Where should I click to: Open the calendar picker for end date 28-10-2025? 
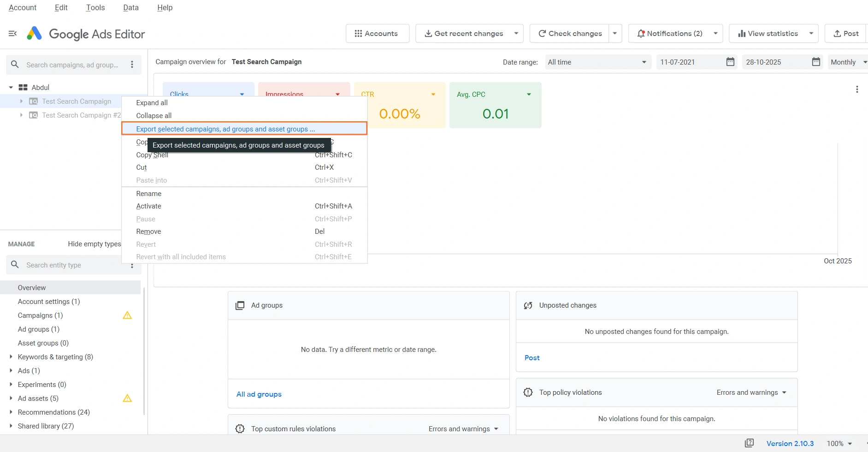(816, 62)
